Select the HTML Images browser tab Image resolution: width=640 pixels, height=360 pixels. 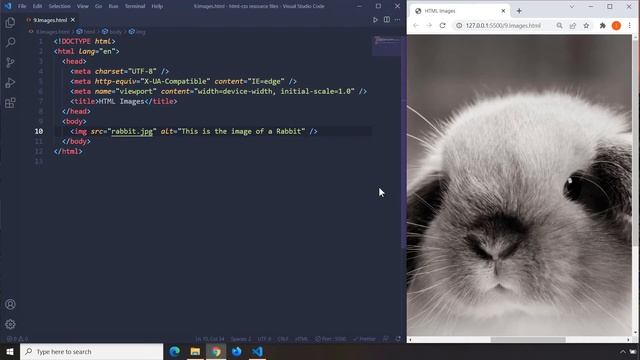460,11
